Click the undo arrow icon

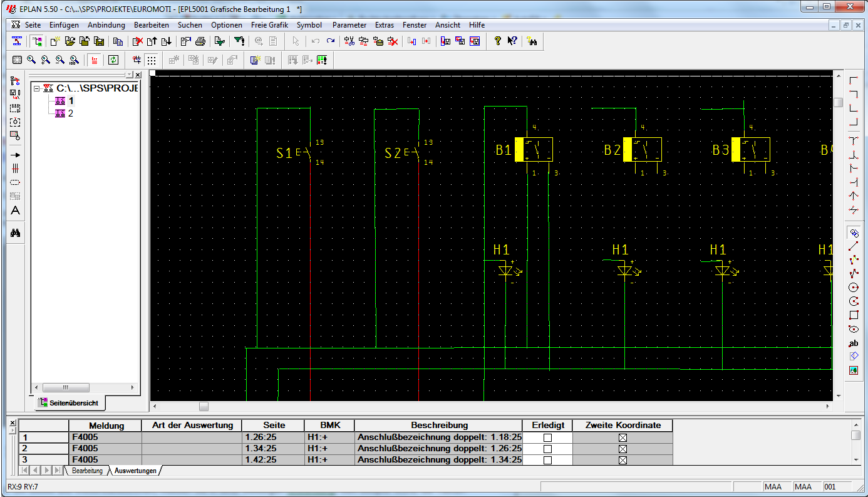pyautogui.click(x=316, y=41)
